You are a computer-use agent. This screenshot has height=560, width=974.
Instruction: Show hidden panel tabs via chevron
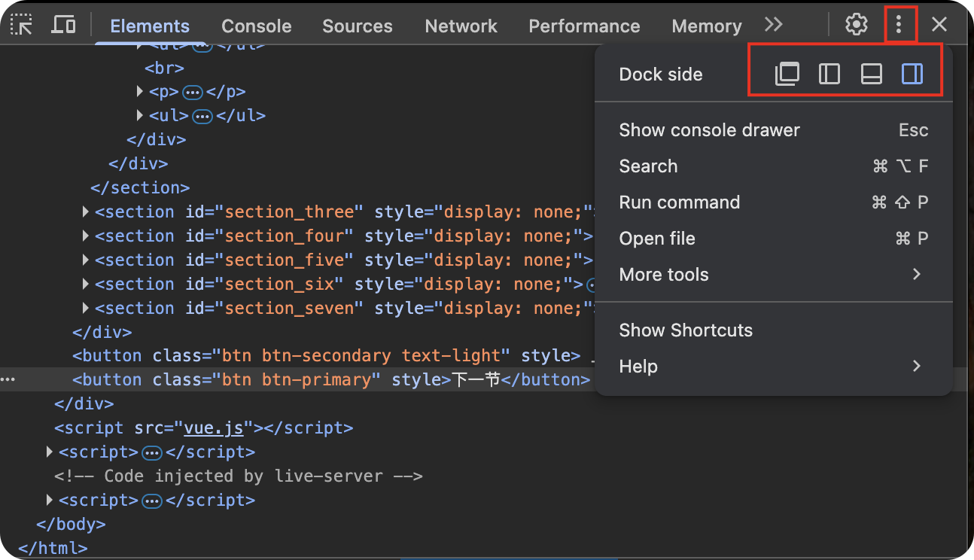pos(774,24)
